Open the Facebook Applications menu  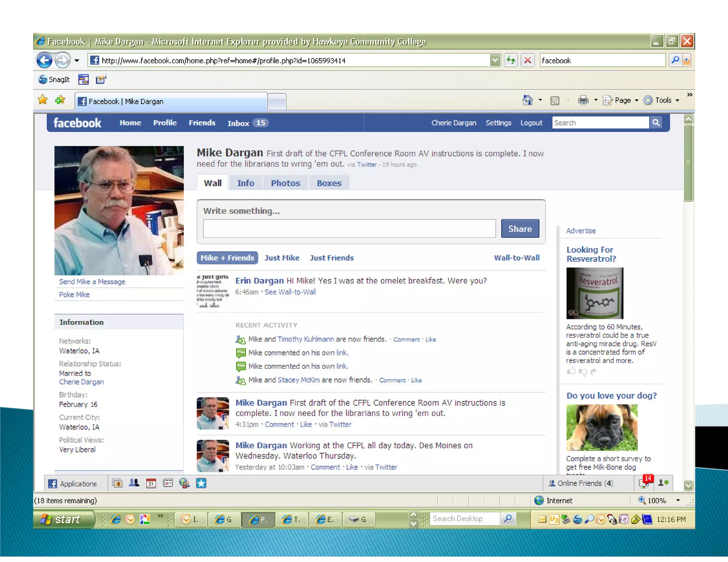[73, 483]
